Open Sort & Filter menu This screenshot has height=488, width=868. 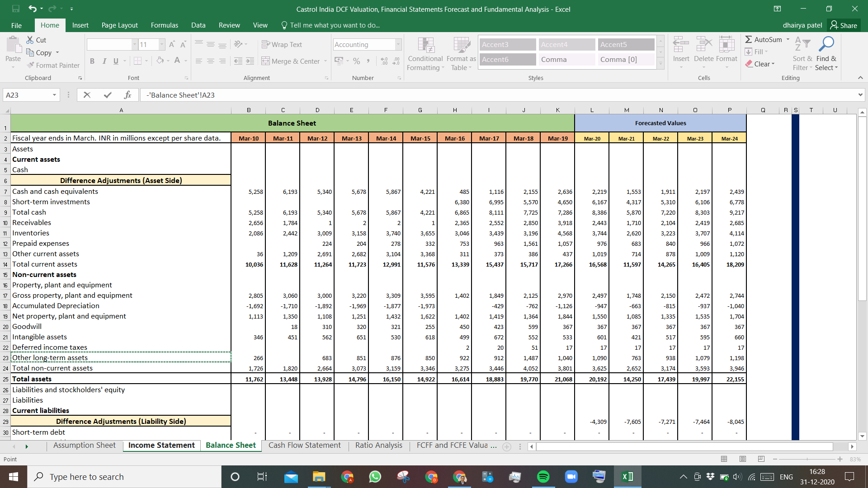[802, 53]
